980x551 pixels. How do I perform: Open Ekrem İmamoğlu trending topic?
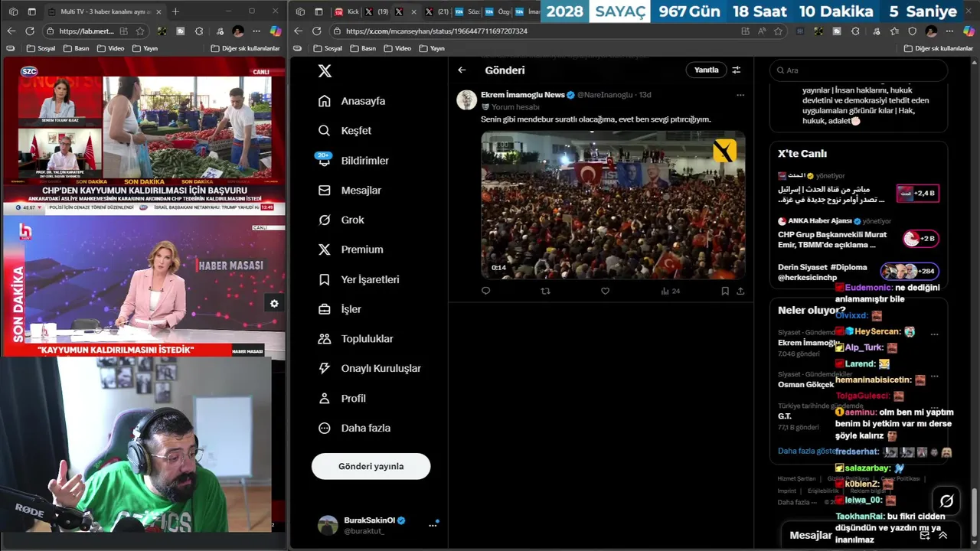(x=808, y=343)
